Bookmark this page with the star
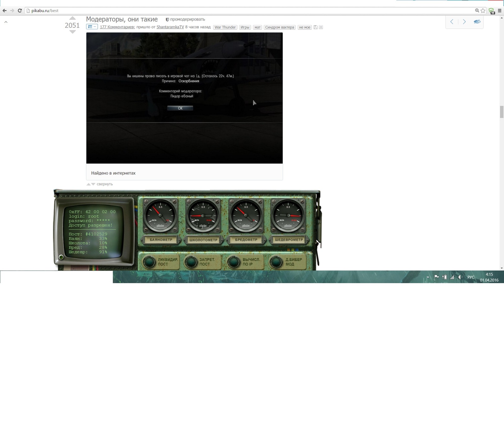Screen dimensions: 504x432 tap(483, 11)
